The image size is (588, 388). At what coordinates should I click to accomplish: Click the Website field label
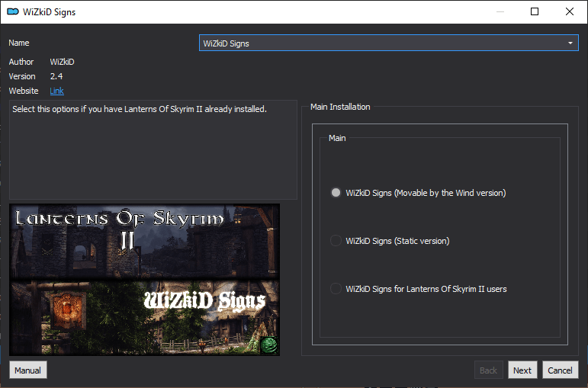[x=24, y=91]
